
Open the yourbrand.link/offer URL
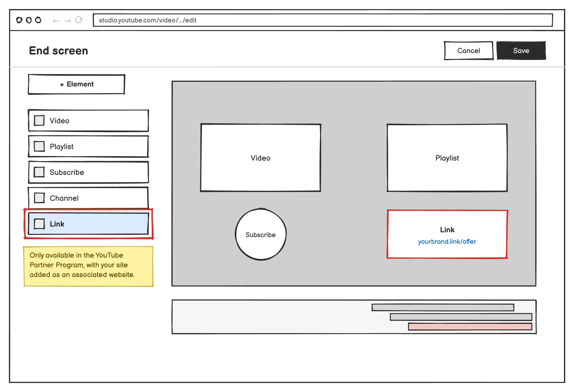pyautogui.click(x=447, y=241)
